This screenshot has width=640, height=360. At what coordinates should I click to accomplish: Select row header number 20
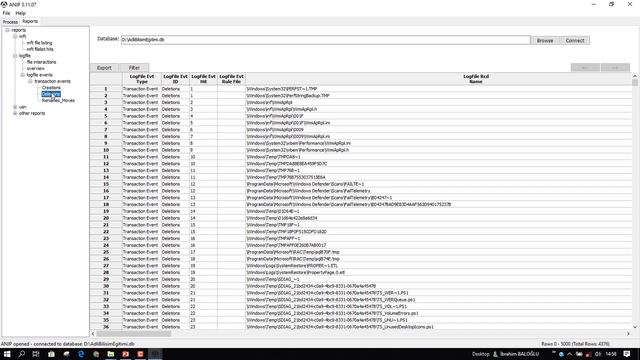(x=106, y=218)
